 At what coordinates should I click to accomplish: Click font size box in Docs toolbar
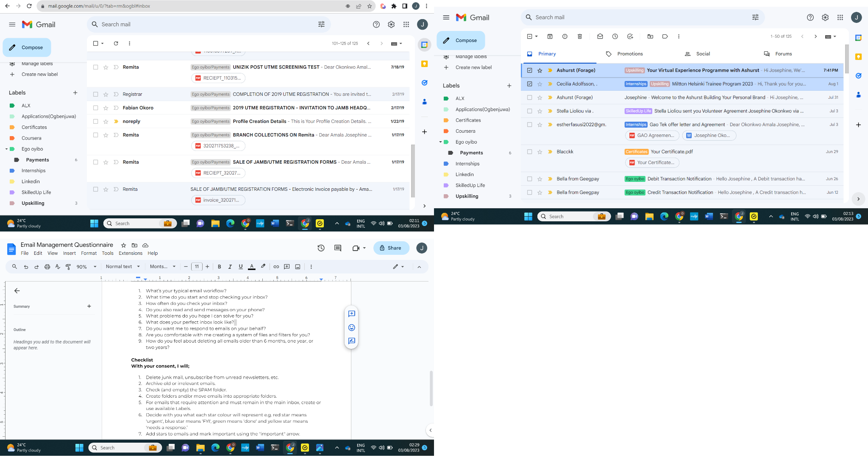pos(197,267)
